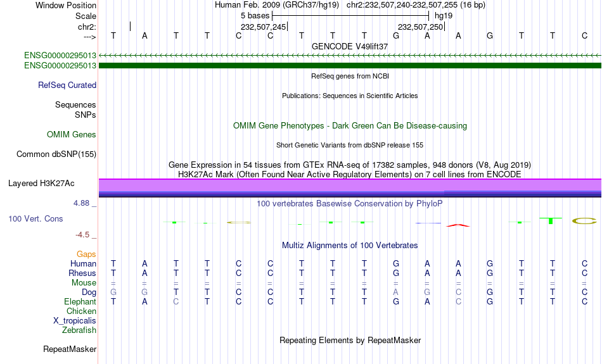This screenshot has width=602, height=364.
Task: Open Repeating Elements by RepeatMasker title
Action: (x=350, y=341)
